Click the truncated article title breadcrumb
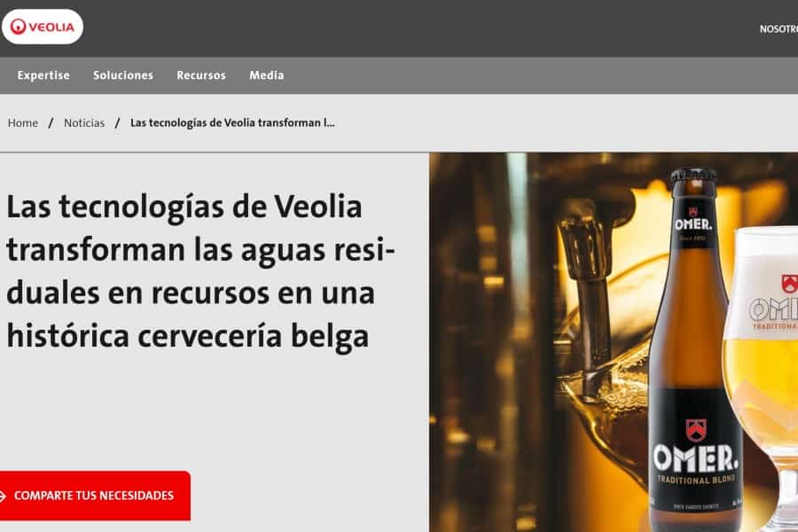 pyautogui.click(x=232, y=122)
